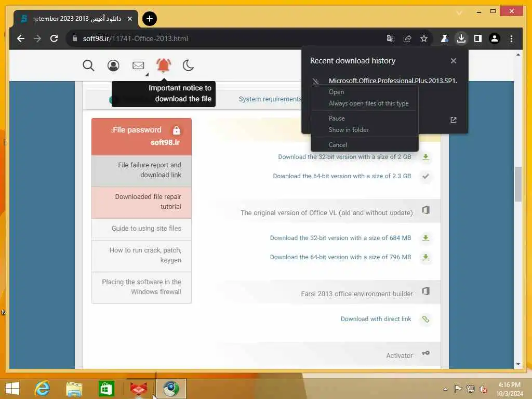The image size is (532, 399).
Task: Choose Open from the context menu
Action: click(336, 92)
